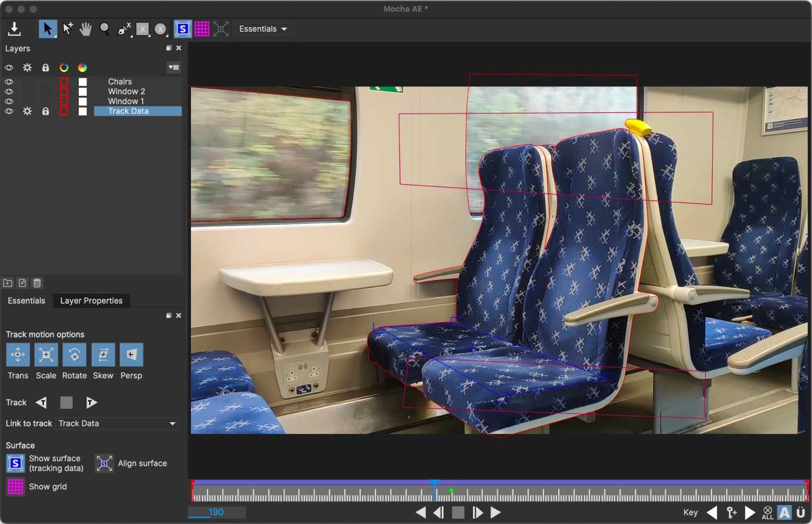Delete layer with trash icon
The width and height of the screenshot is (812, 524).
click(x=37, y=283)
